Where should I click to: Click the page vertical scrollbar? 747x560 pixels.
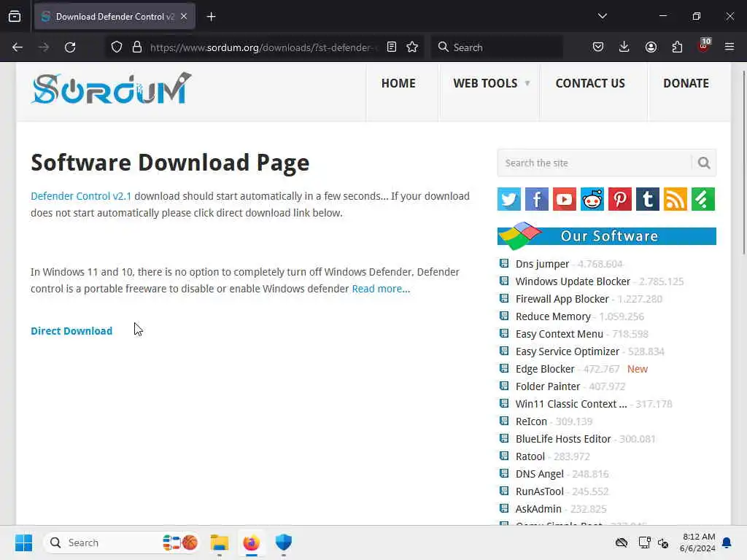[x=743, y=163]
